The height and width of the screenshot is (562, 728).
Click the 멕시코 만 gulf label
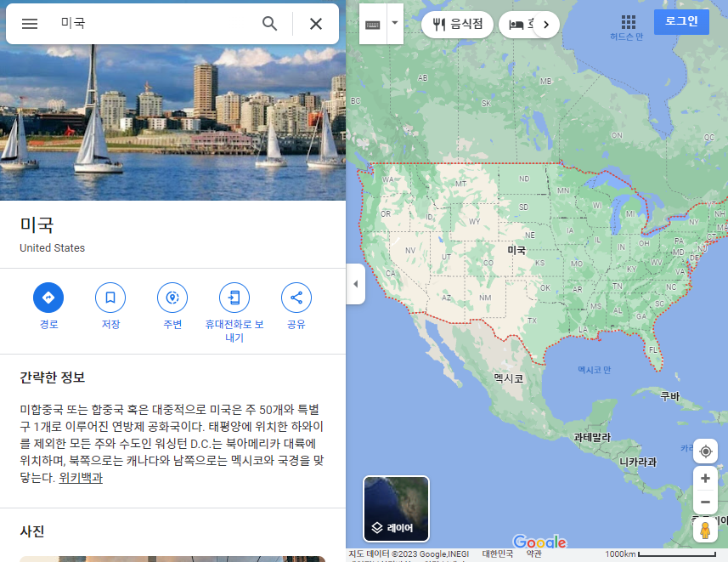tap(595, 370)
